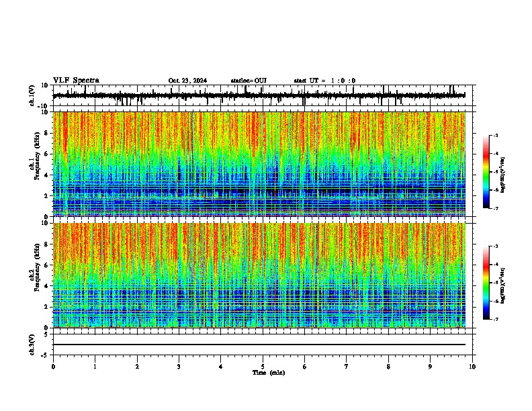532x411 pixels.
Task: Click time axis tick label "9"
Action: 430,367
